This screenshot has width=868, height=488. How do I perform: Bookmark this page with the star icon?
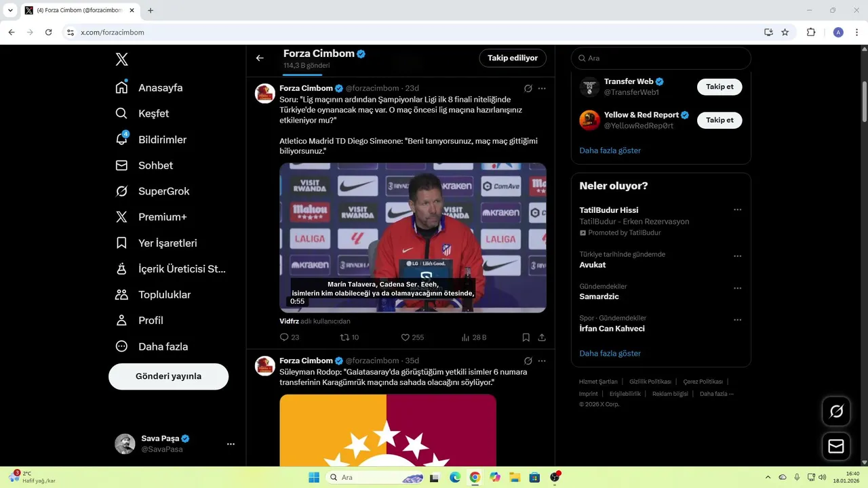click(785, 32)
